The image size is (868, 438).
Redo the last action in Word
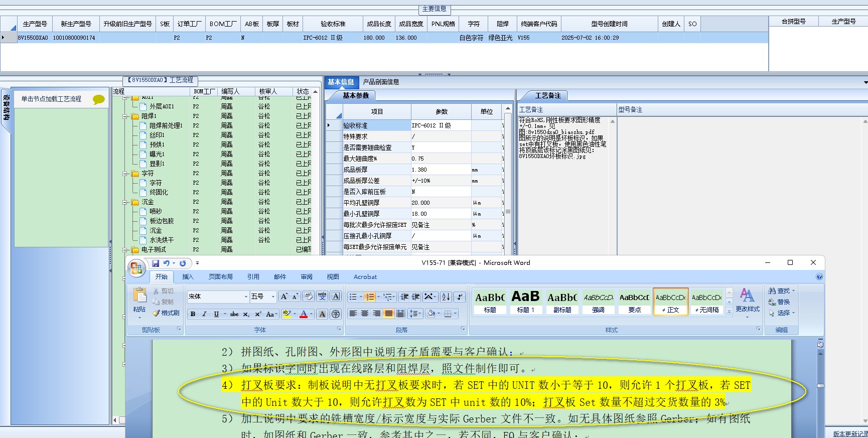pos(183,263)
